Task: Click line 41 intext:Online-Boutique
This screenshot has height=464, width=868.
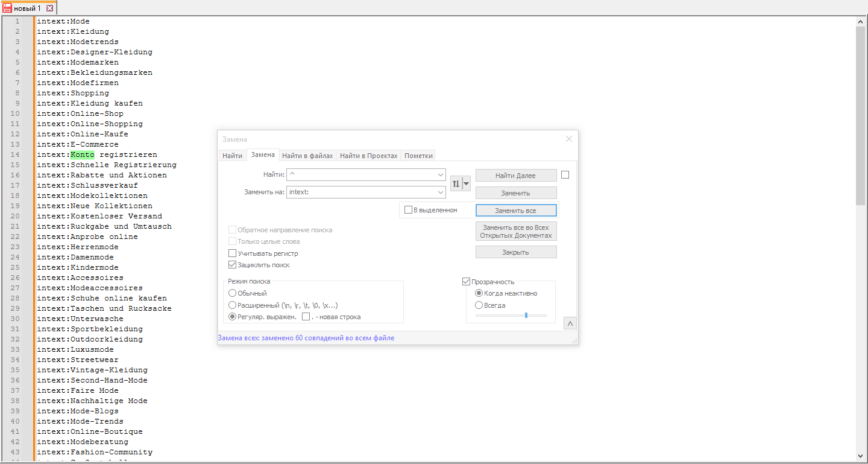Action: coord(90,431)
